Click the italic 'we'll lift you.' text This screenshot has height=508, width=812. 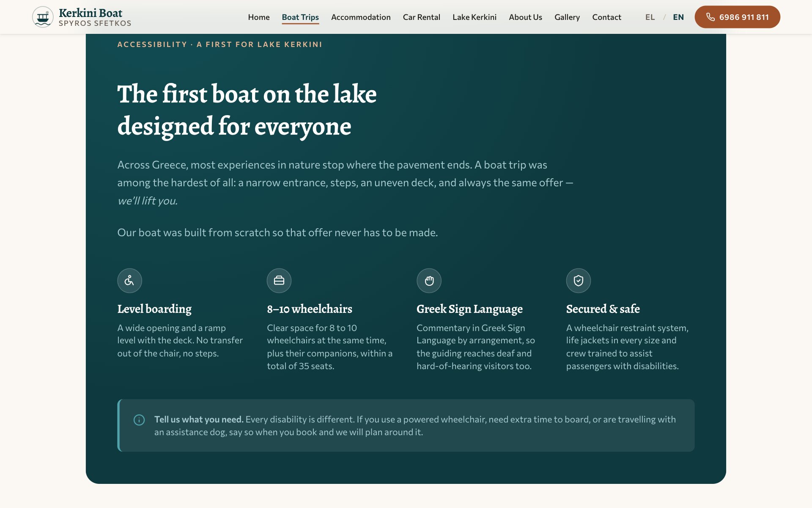148,201
